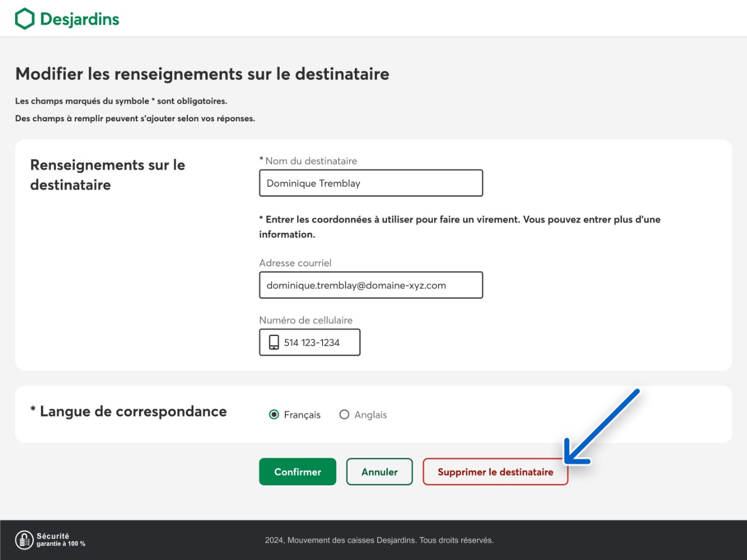Click the "Sécurité garantie à 100 %" footer text
The image size is (747, 560).
coord(61,540)
